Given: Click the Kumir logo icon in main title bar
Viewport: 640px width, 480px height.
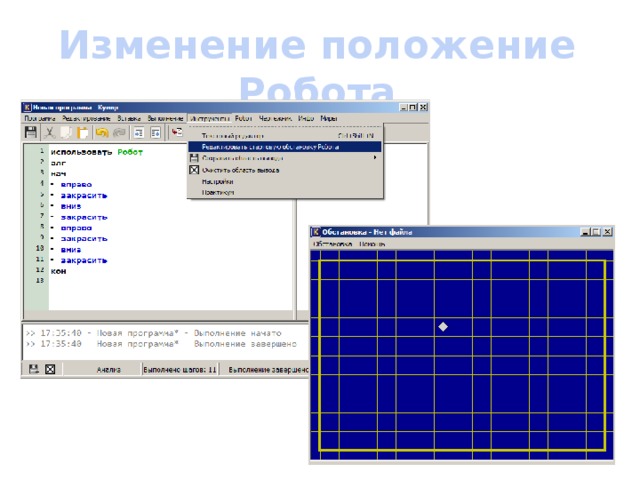Looking at the screenshot, I should click(x=27, y=107).
